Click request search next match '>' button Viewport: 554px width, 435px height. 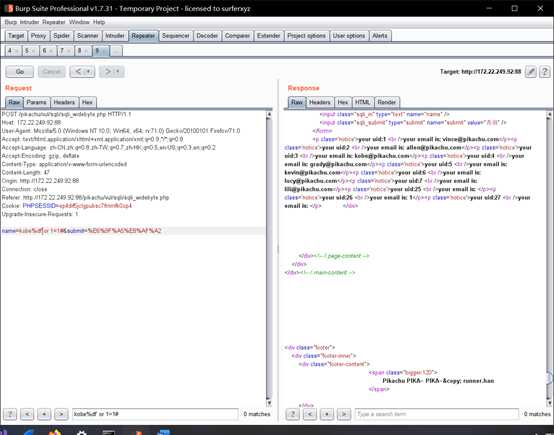point(61,414)
